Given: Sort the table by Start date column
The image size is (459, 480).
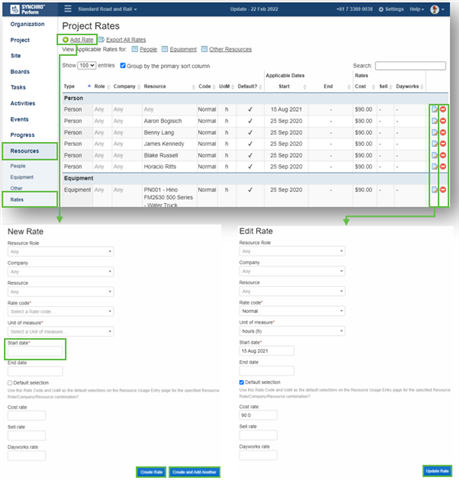Looking at the screenshot, I should pos(286,86).
